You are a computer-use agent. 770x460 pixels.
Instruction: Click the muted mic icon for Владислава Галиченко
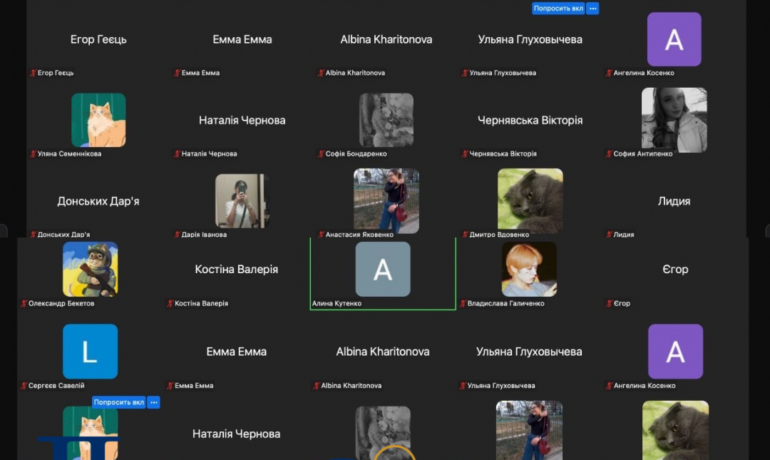click(463, 303)
